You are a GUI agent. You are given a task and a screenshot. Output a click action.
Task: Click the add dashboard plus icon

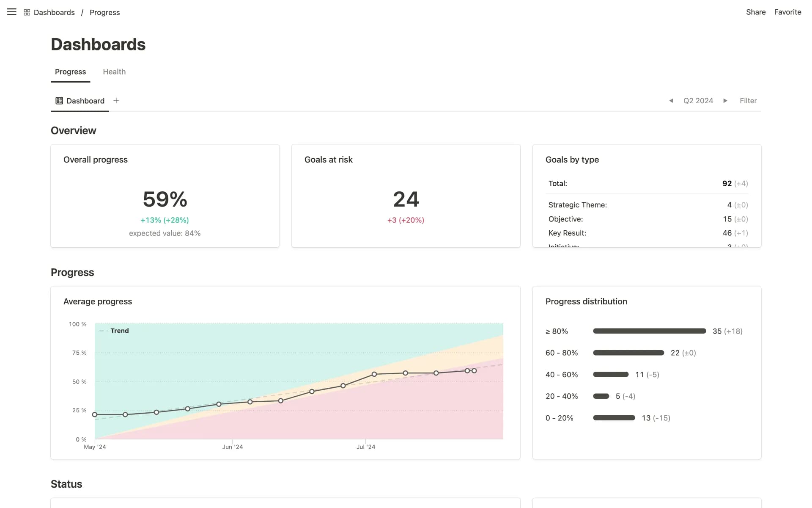coord(116,101)
